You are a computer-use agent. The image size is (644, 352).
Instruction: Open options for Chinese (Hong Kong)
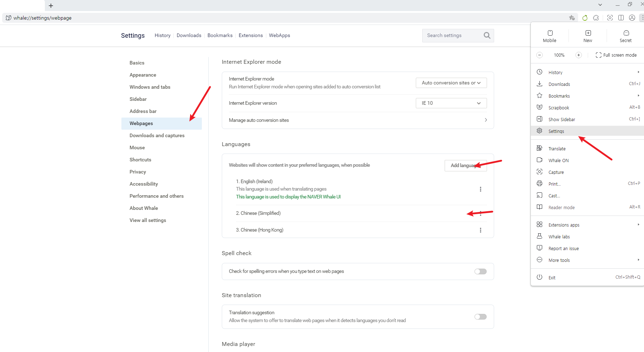481,230
